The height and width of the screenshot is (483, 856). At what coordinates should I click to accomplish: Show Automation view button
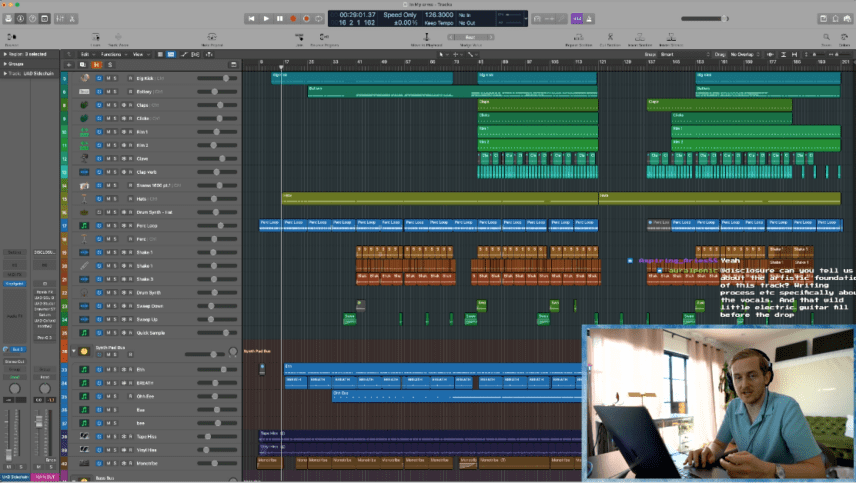[x=184, y=55]
